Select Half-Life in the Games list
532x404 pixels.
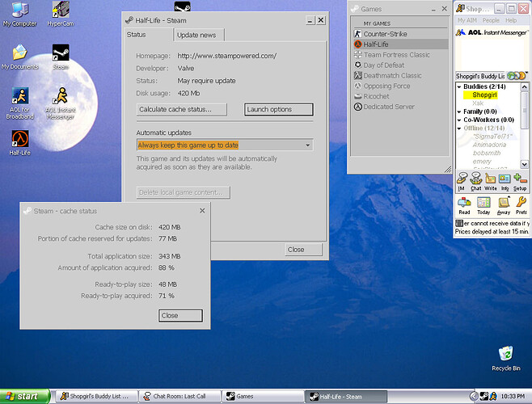coord(400,44)
